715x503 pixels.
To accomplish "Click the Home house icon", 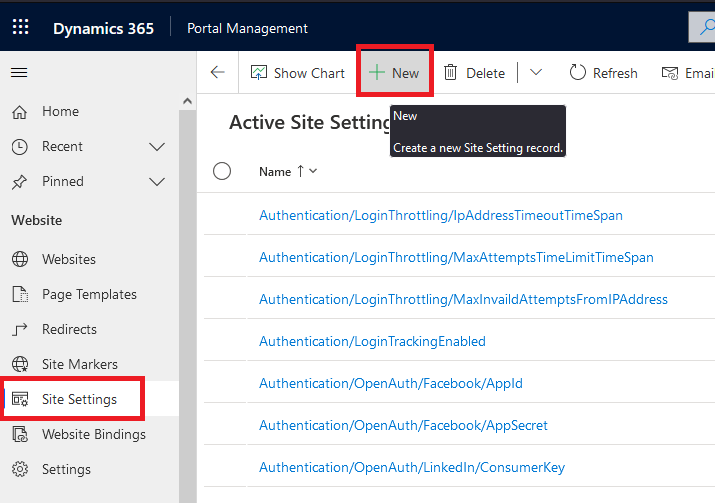I will click(20, 112).
